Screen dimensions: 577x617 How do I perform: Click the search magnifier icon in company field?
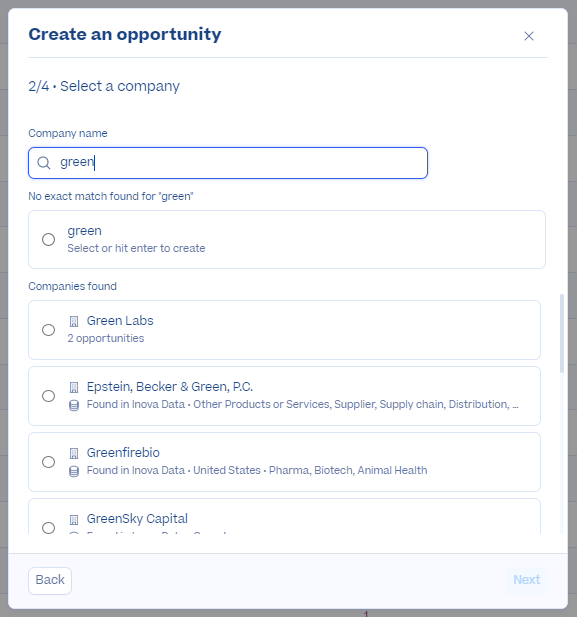[x=44, y=163]
